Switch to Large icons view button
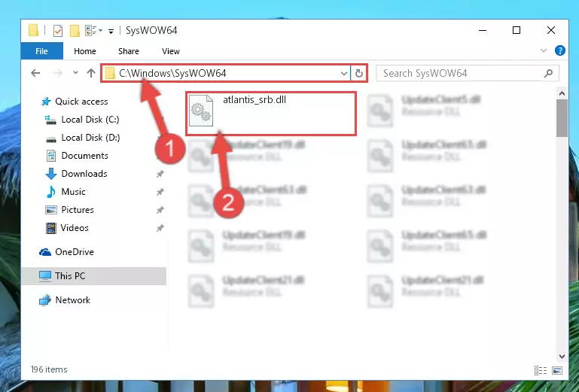The image size is (579, 392). 557,370
